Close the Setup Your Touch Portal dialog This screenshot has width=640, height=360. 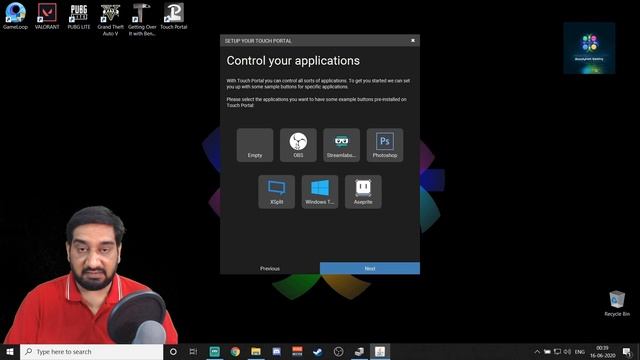coord(413,40)
